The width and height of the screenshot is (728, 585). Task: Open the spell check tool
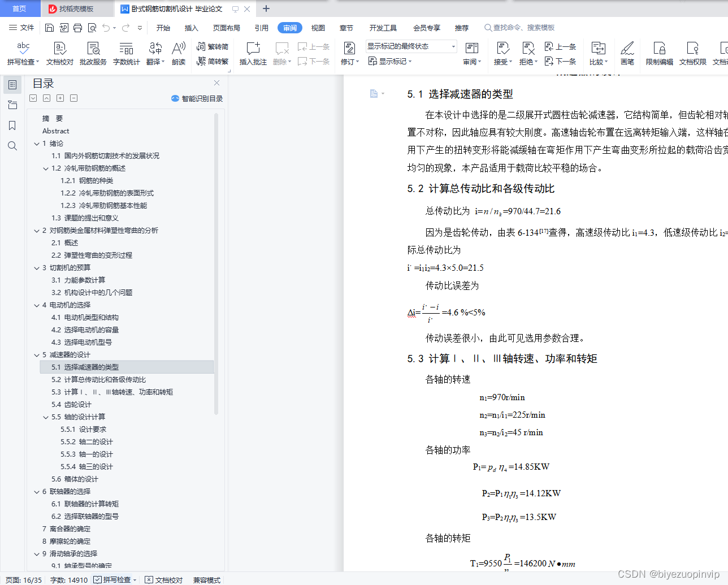click(23, 53)
